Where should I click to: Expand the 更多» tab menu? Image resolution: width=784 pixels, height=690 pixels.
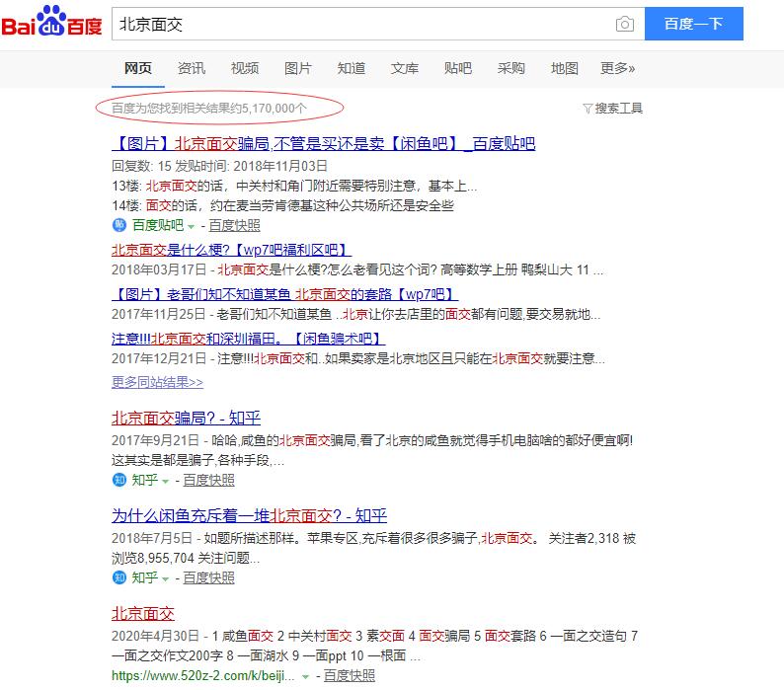coord(617,68)
